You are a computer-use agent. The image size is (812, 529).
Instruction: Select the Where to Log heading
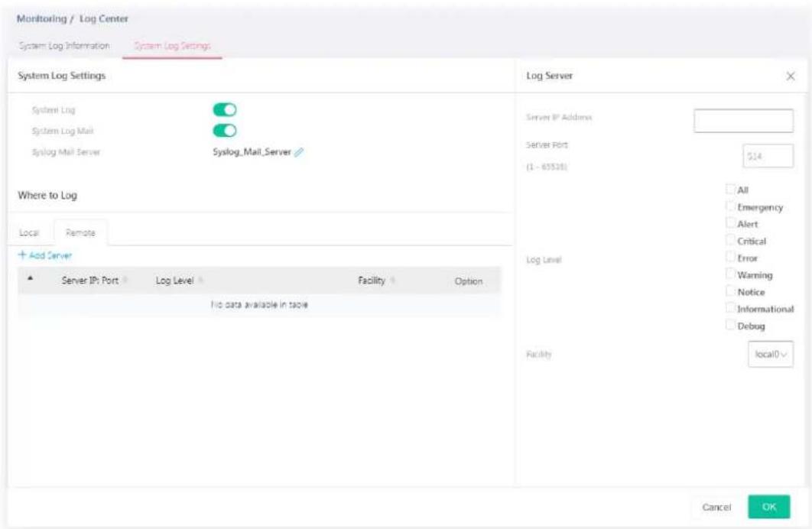[47, 195]
